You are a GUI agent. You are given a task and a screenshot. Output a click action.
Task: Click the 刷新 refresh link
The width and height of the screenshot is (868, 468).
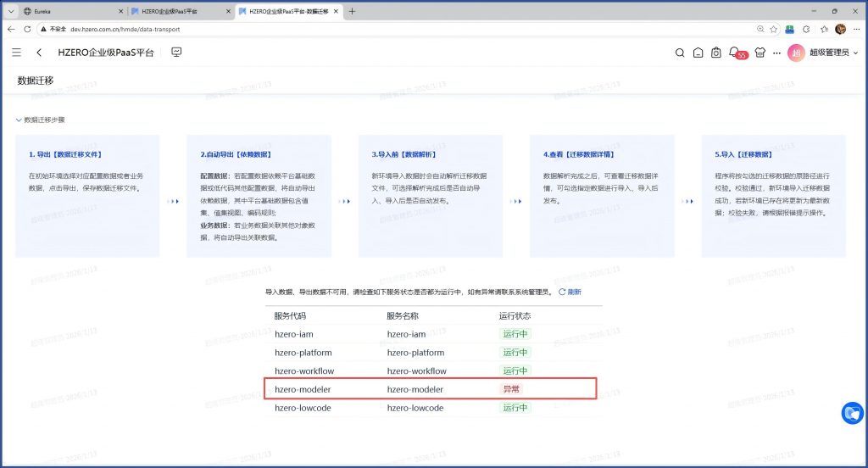tap(570, 292)
